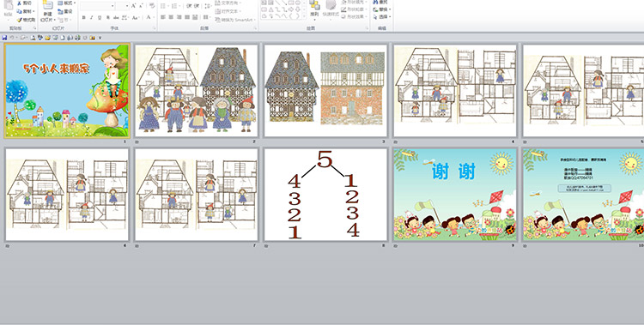Open the Select menu in editing group

(x=381, y=17)
